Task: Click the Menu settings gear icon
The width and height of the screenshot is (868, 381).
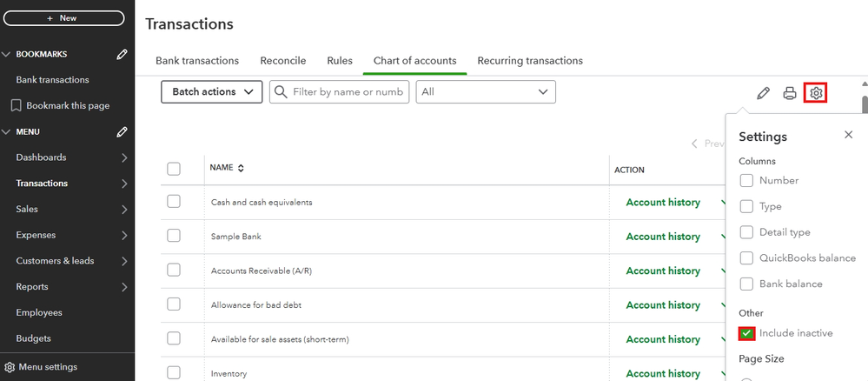Action: tap(10, 367)
